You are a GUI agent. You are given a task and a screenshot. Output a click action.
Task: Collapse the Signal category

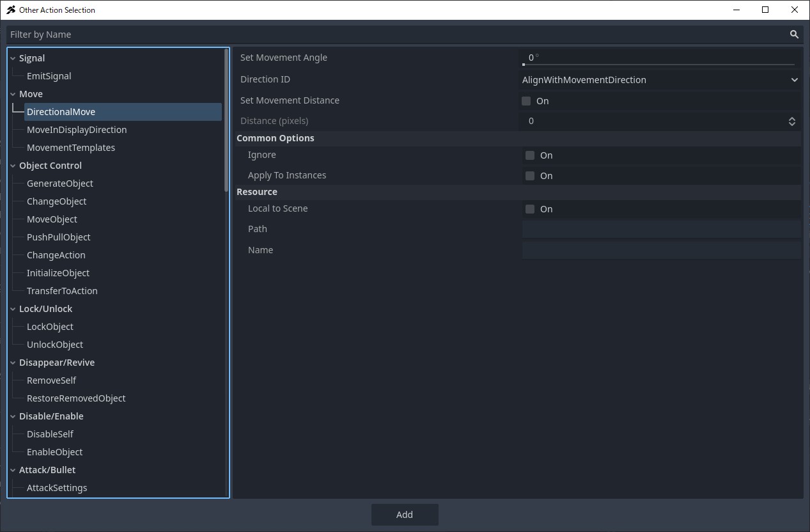pyautogui.click(x=13, y=58)
